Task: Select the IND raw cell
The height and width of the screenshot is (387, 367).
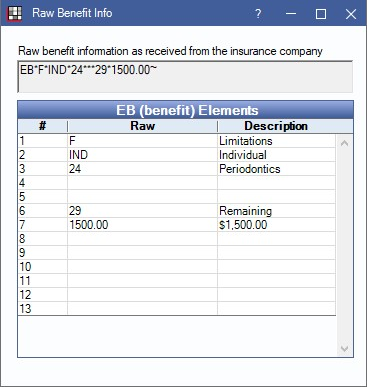Action: click(142, 155)
